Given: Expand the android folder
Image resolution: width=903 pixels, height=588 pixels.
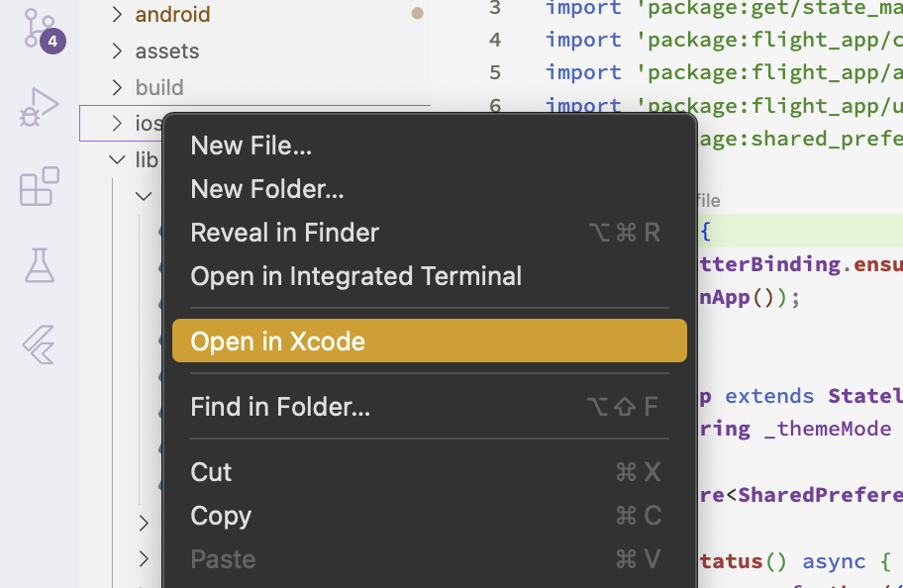Looking at the screenshot, I should (172, 15).
